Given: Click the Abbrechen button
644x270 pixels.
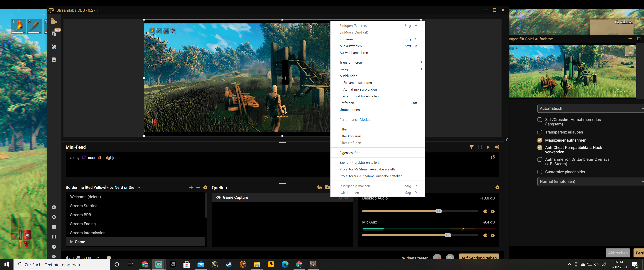Looking at the screenshot, I should [x=617, y=253].
